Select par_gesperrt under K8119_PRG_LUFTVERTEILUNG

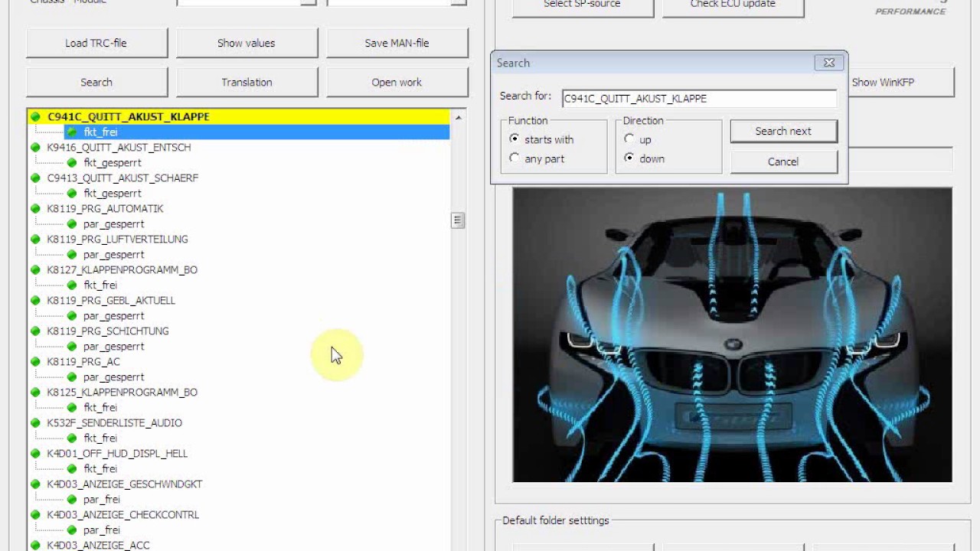(x=113, y=255)
